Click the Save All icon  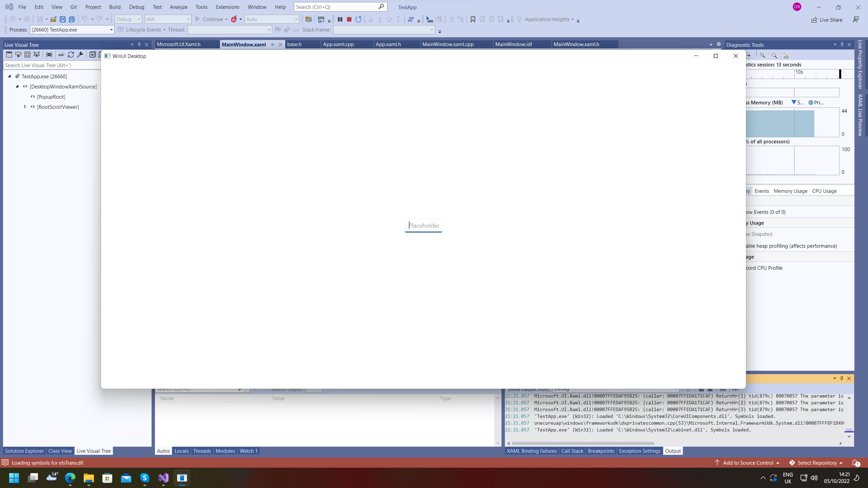point(72,19)
